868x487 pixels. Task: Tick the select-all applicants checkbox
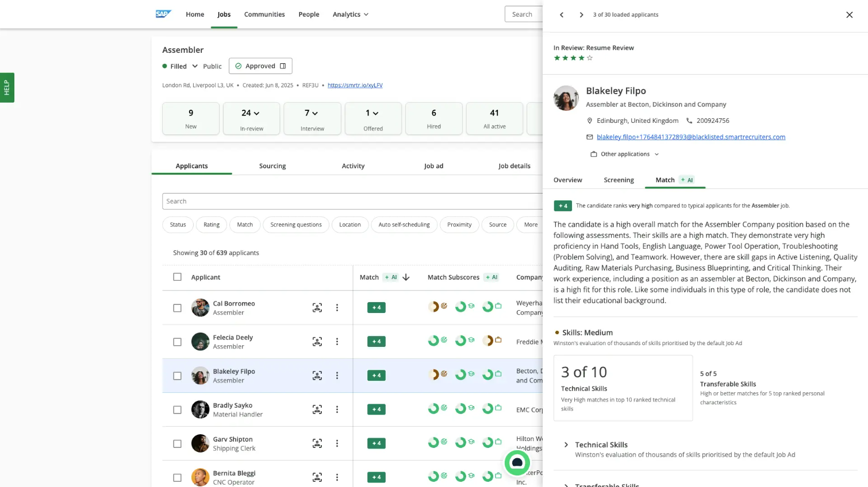pos(177,277)
